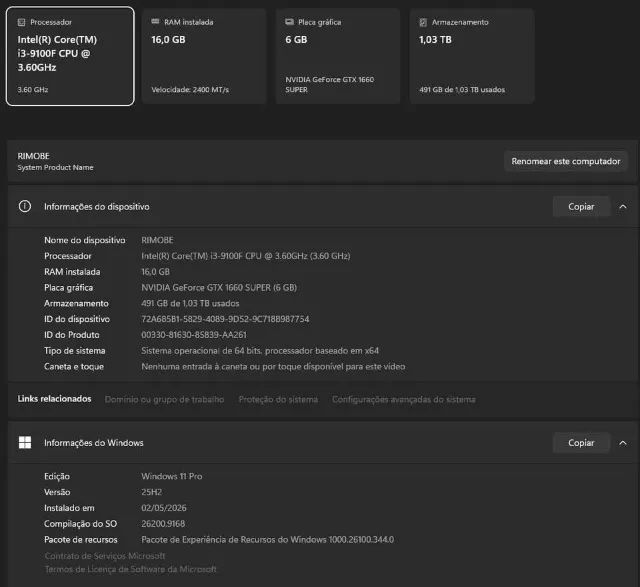
Task: Click the Informações do dispositivo header title
Action: tap(97, 207)
